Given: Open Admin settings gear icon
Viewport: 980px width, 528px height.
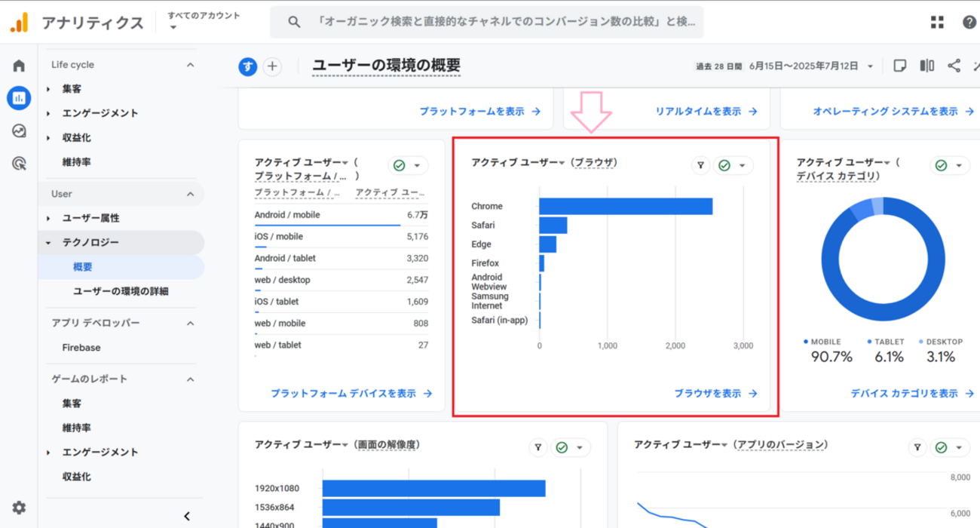Looking at the screenshot, I should pos(19,508).
